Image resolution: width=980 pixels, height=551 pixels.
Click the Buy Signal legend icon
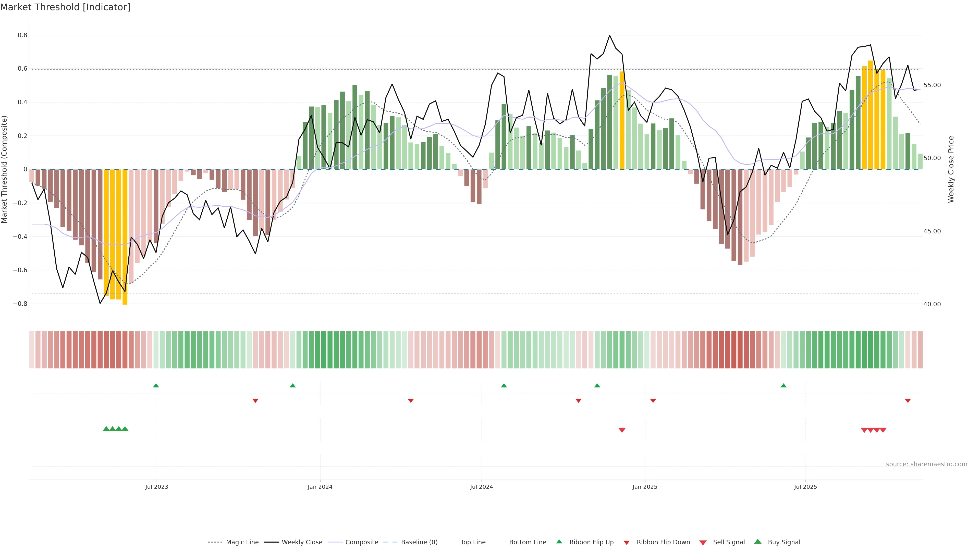click(758, 542)
